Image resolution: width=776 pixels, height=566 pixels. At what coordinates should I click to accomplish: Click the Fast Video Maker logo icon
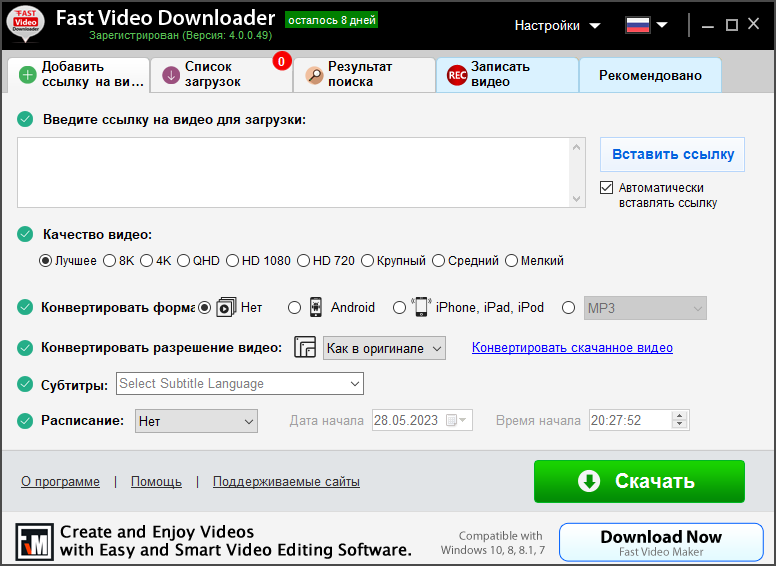pyautogui.click(x=33, y=541)
